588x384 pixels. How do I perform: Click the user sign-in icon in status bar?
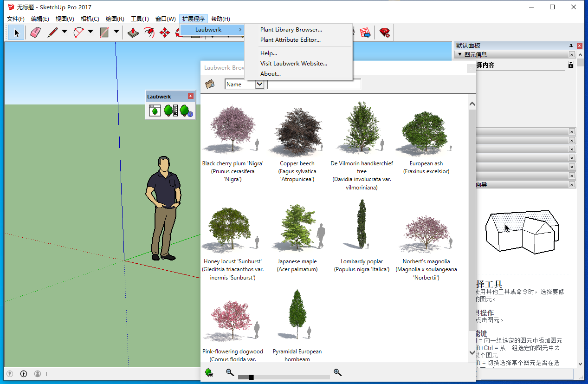coord(38,374)
